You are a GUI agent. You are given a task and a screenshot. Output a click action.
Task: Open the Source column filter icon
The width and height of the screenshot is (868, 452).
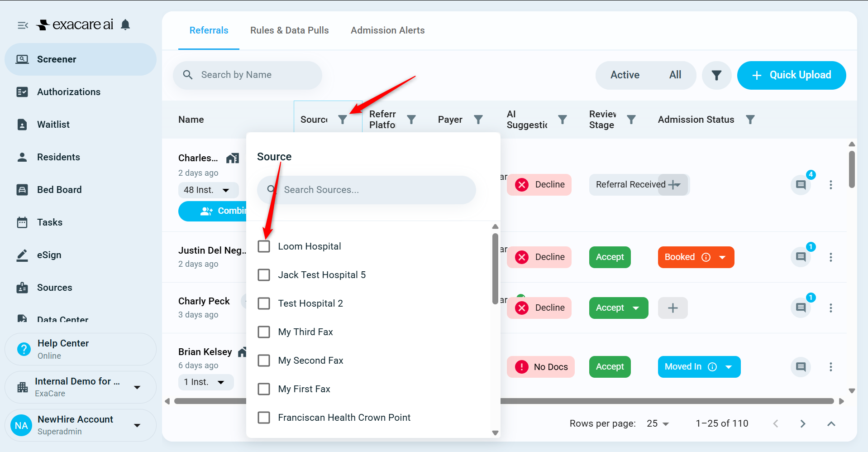343,120
